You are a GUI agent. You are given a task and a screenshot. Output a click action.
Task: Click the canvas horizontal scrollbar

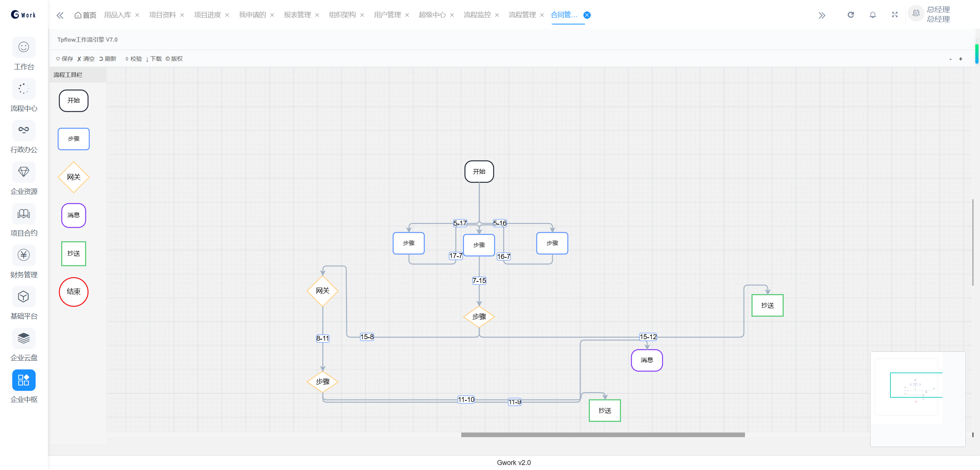(603, 435)
